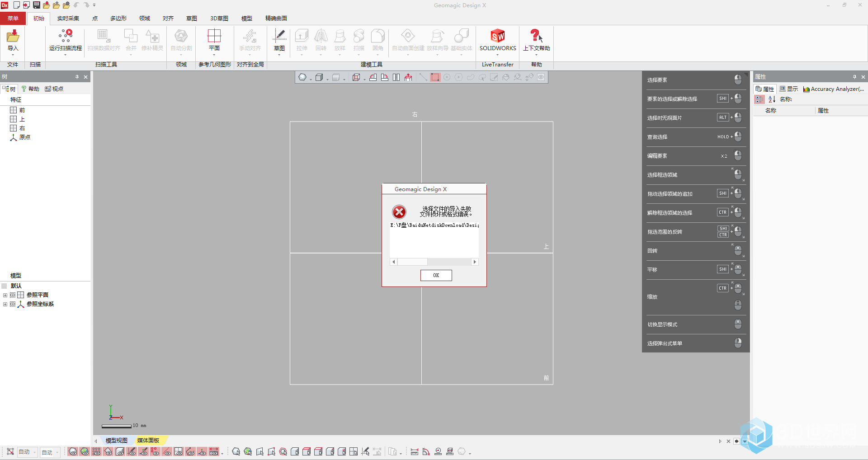Open quick access toolbar customize dropdown
Image resolution: width=868 pixels, height=460 pixels.
click(94, 5)
